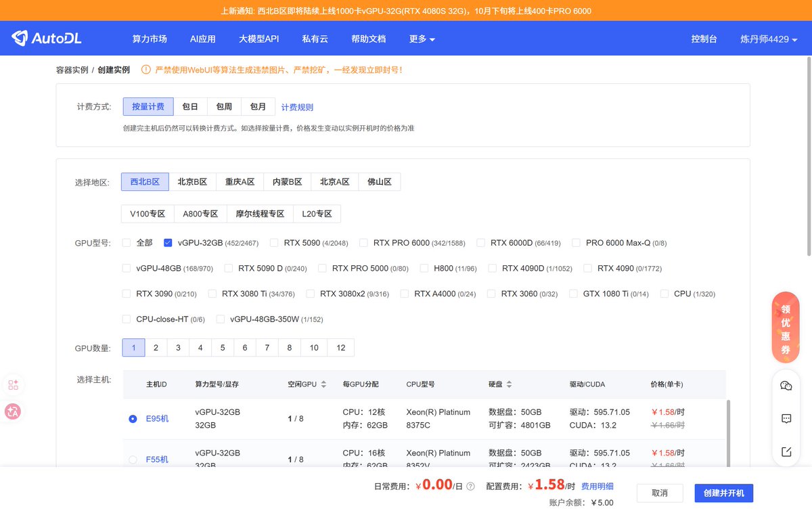Click the orange warning icon near breadcrumb

tap(145, 70)
